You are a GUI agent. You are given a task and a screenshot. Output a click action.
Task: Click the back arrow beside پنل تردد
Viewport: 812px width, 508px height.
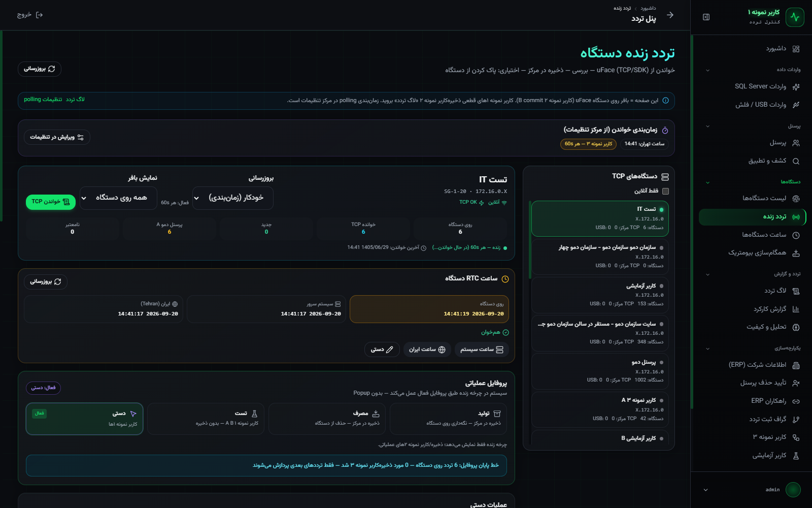tap(670, 15)
